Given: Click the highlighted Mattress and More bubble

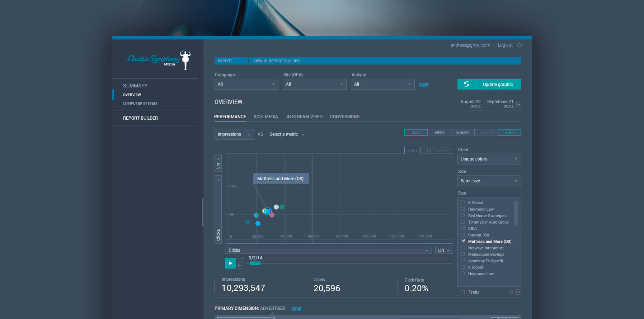Looking at the screenshot, I should point(268,211).
